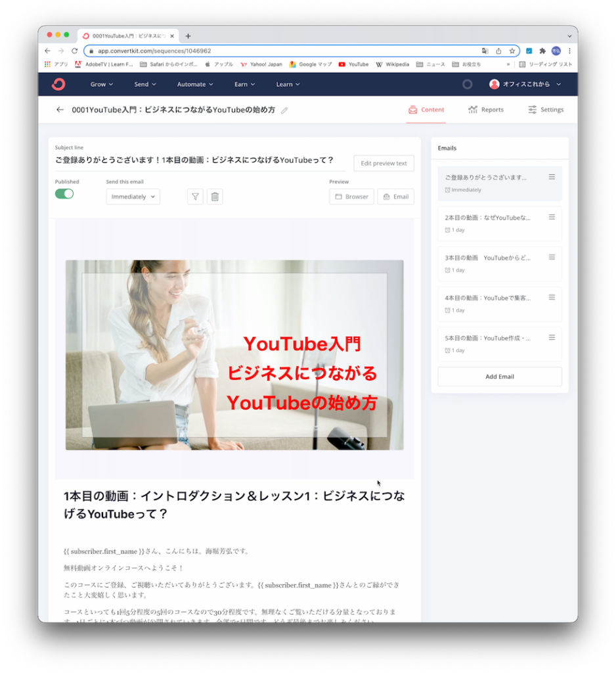The image size is (616, 673).
Task: Click the Reports chart icon
Action: pos(472,110)
